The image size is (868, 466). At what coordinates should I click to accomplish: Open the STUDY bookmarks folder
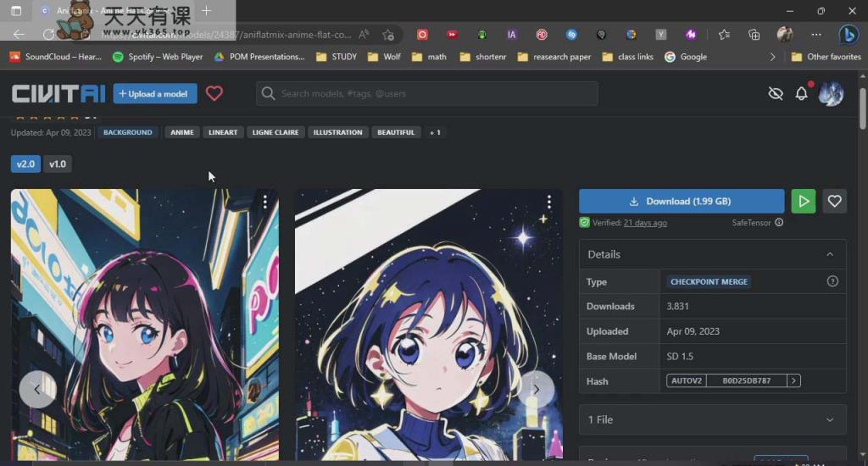pos(337,57)
